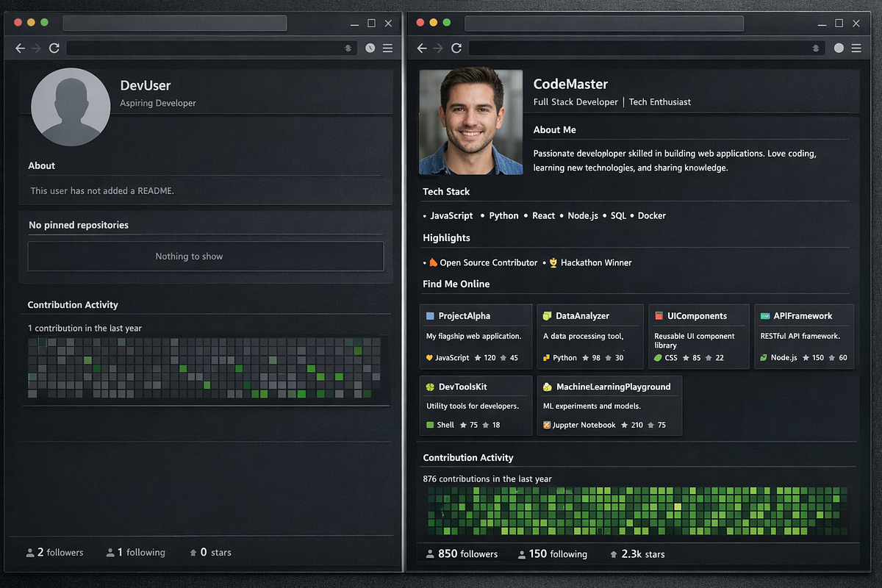The height and width of the screenshot is (588, 882).
Task: Reload the CodeMaster profile page
Action: point(456,48)
